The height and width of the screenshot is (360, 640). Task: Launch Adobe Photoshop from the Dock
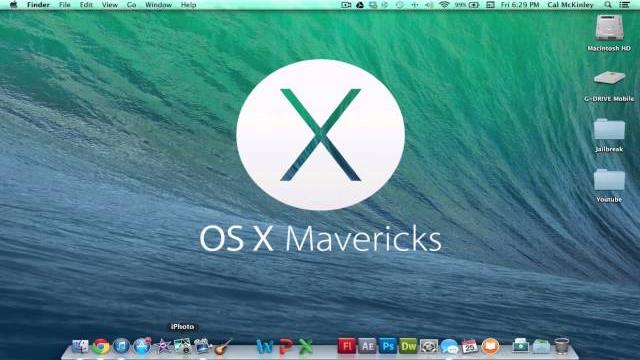point(388,346)
